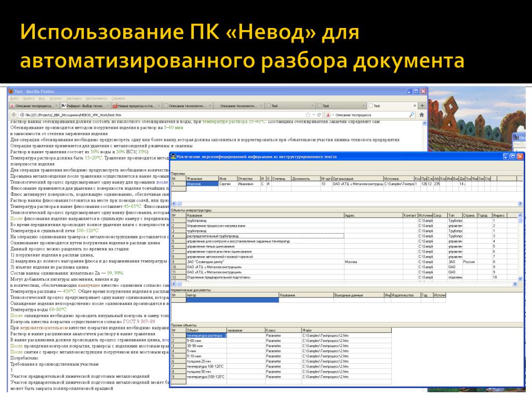Click the empty highlighted Автор cell

point(232,300)
